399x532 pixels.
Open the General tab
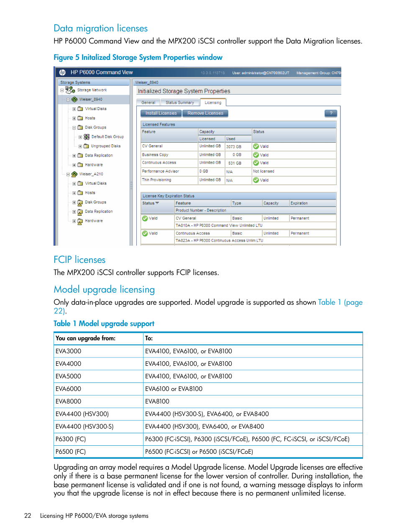tap(148, 103)
